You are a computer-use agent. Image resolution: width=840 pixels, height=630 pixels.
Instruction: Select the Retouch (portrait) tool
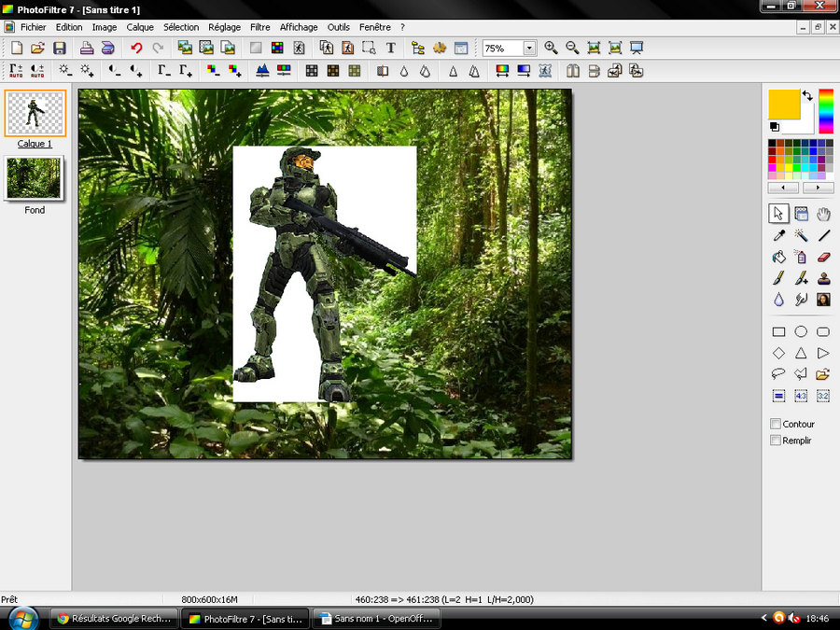pos(823,300)
